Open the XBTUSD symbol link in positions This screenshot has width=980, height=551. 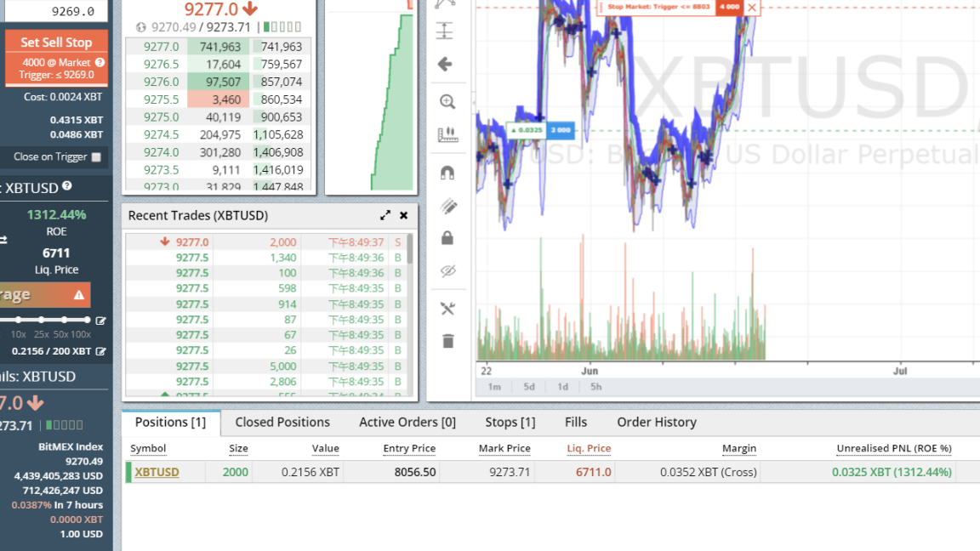(x=157, y=472)
